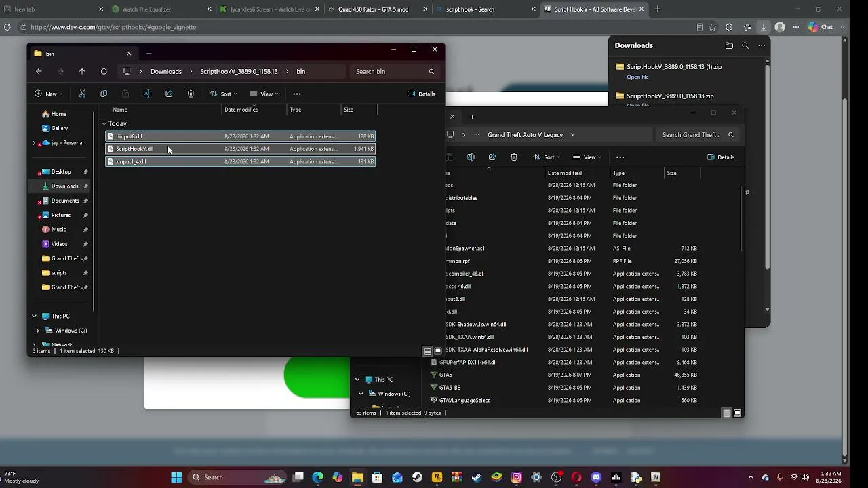
Task: Click Rename icon in bin window toolbar
Action: click(147, 94)
